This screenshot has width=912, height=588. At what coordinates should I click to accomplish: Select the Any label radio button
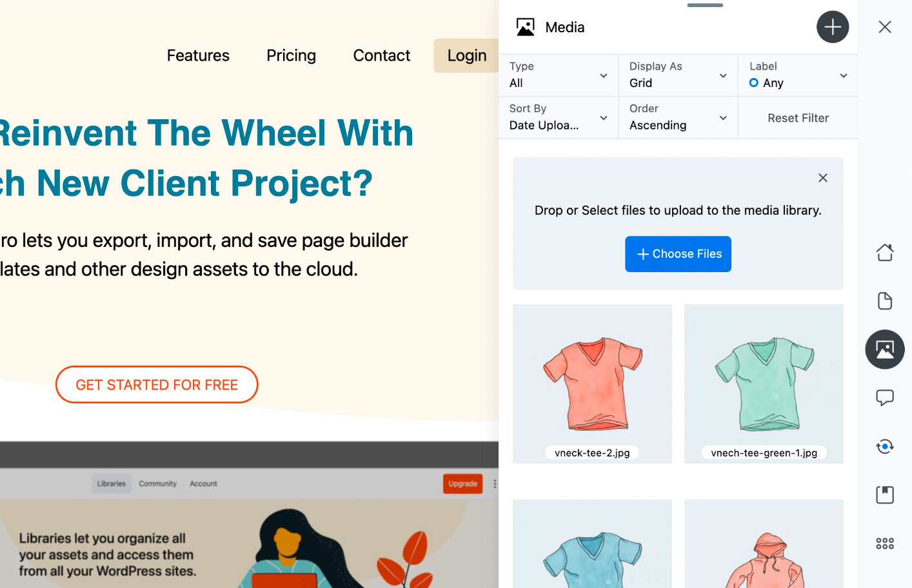[x=753, y=83]
